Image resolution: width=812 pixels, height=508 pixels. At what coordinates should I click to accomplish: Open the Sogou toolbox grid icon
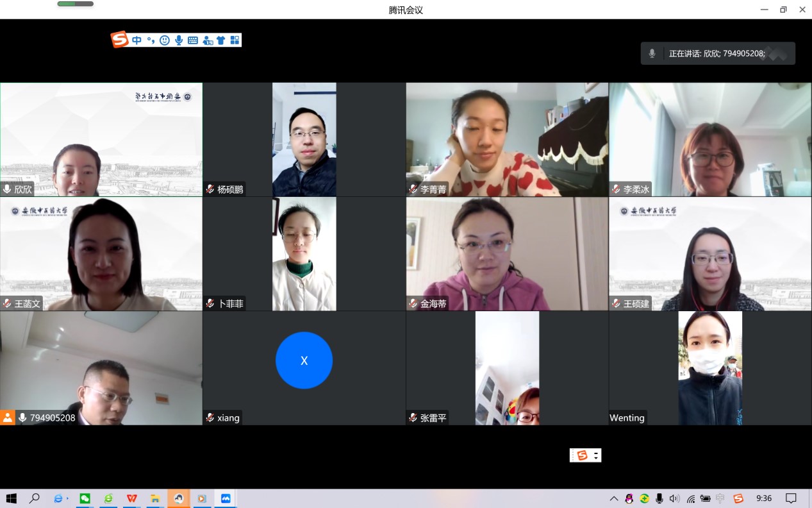pos(235,40)
